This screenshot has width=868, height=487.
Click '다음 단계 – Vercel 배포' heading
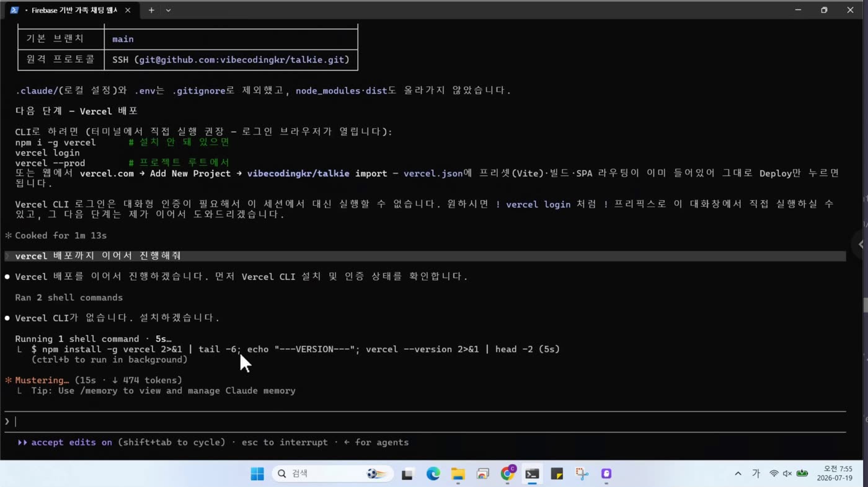coord(76,111)
